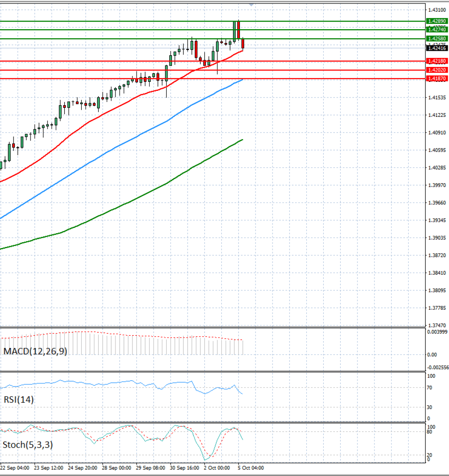Click the 5 Oct 04:00 time axis label

coord(251,468)
